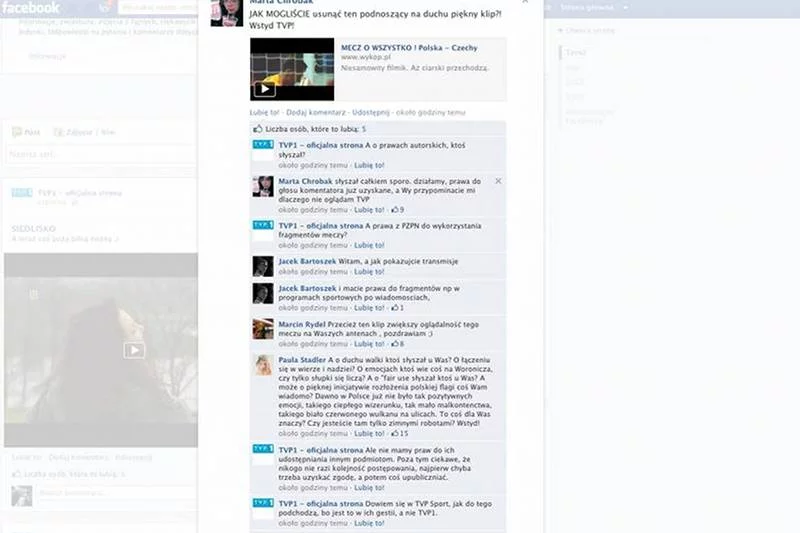Like Marta Chrobak's 'słyszał całkiem sporo' comment
The width and height of the screenshot is (800, 533).
[369, 210]
